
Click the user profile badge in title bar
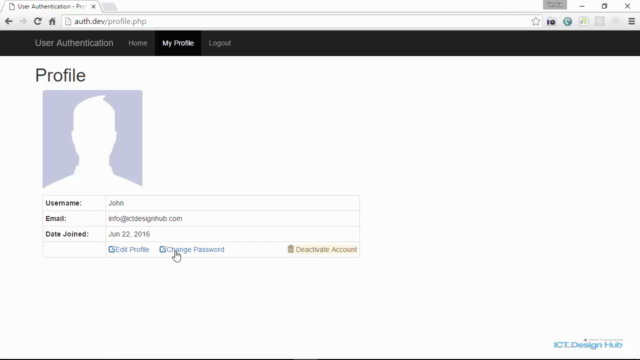[x=555, y=5]
